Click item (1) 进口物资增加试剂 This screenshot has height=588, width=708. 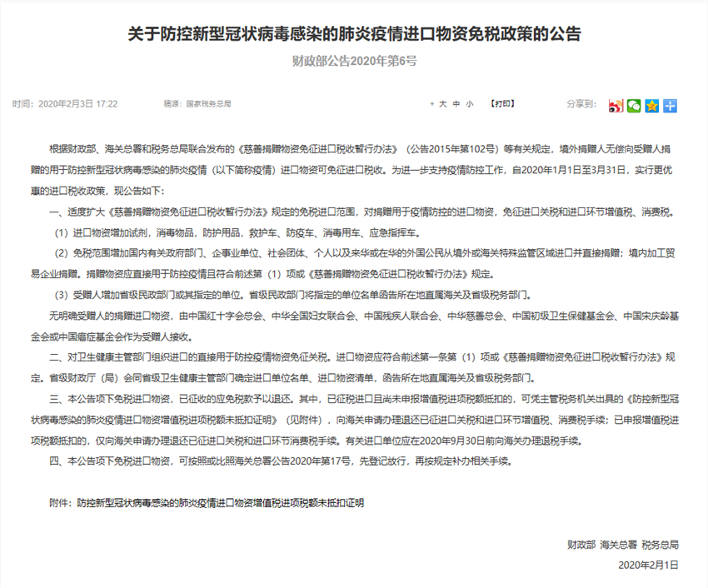(x=238, y=232)
